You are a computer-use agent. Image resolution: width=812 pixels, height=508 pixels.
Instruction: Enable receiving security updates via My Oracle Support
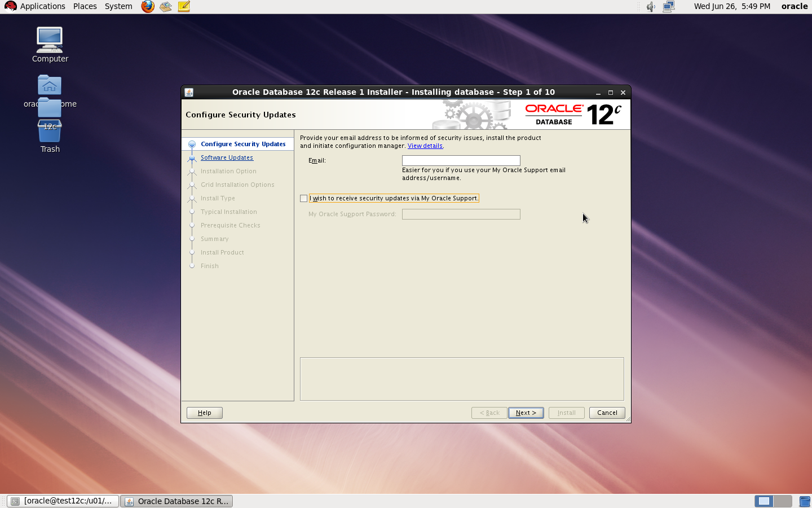click(x=304, y=198)
